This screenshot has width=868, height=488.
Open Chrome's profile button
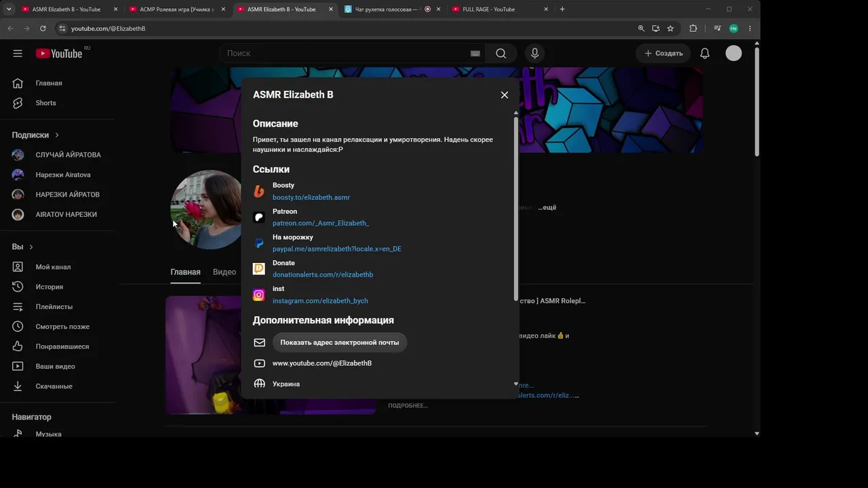click(734, 28)
